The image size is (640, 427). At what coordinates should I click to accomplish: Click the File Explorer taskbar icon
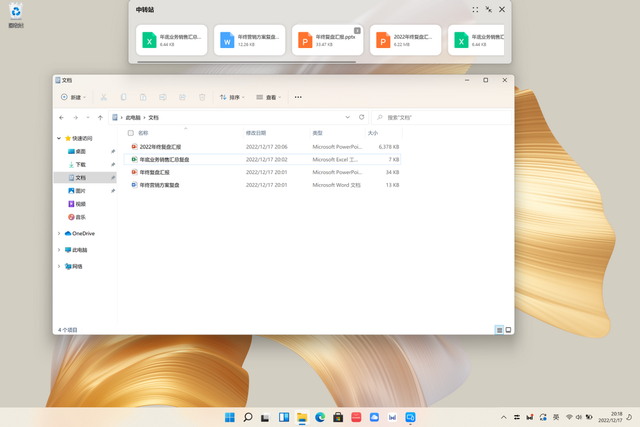(x=302, y=417)
